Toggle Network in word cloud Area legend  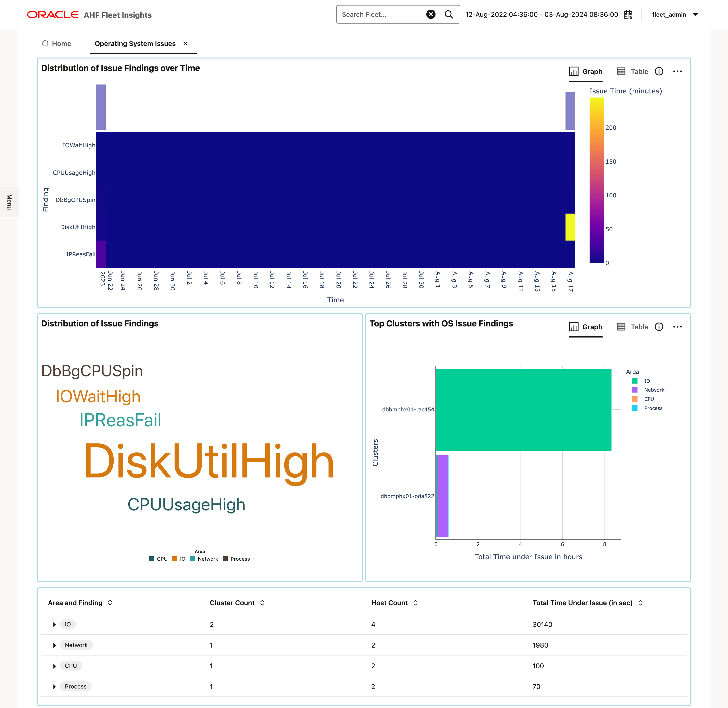(204, 559)
